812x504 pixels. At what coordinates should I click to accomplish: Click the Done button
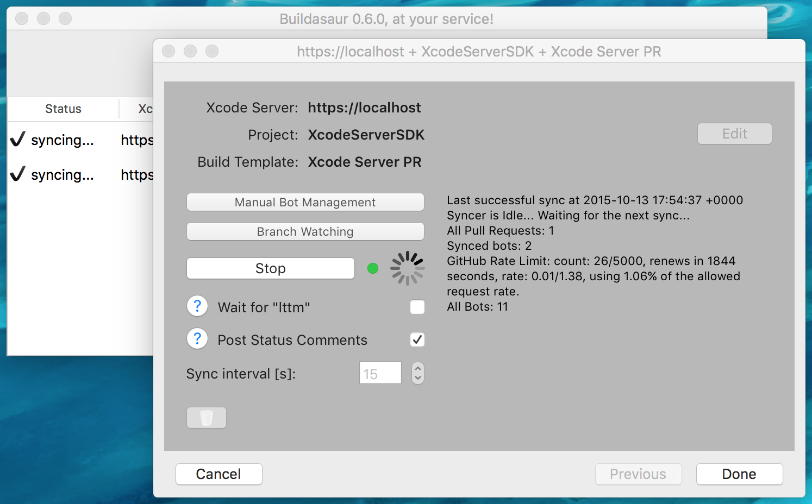(x=740, y=474)
